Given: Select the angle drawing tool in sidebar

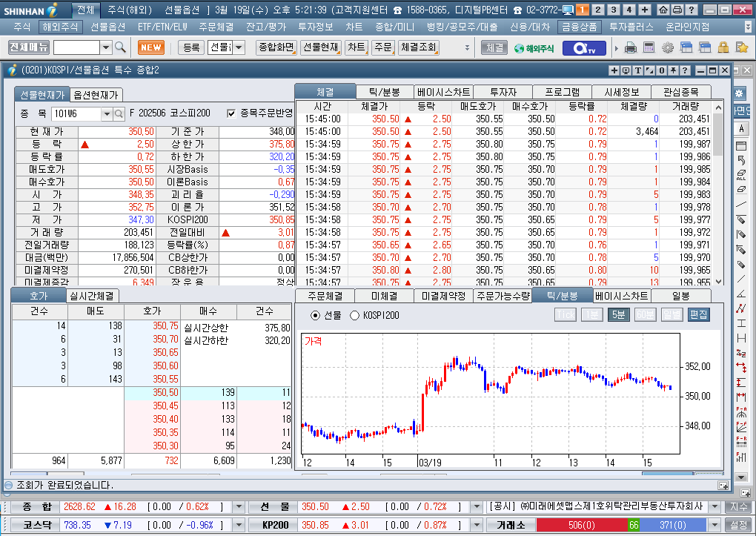Looking at the screenshot, I should click(x=741, y=294).
